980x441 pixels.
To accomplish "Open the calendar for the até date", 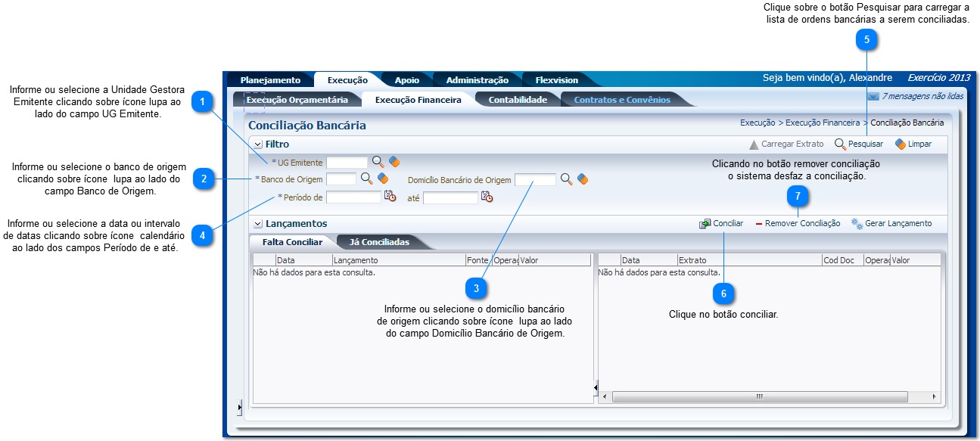I will 487,197.
